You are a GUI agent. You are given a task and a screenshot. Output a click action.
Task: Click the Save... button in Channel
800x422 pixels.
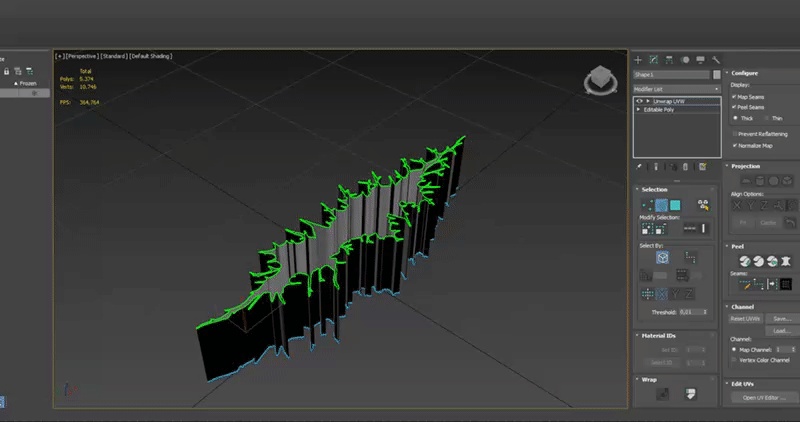(x=783, y=318)
